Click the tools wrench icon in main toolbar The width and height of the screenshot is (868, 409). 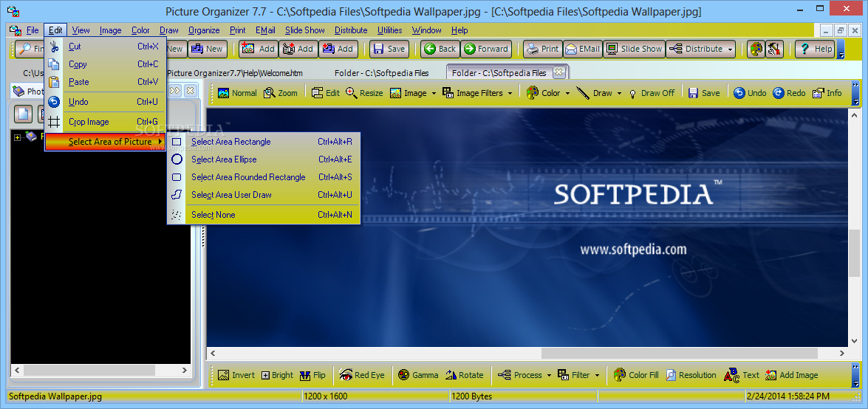tap(774, 49)
